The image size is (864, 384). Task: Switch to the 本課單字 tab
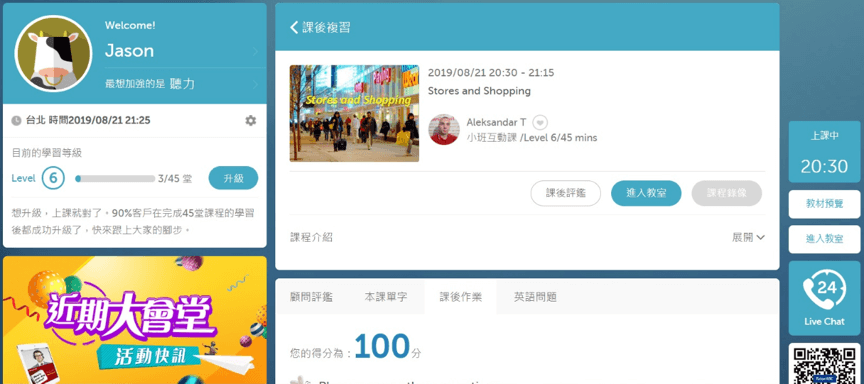coord(386,297)
